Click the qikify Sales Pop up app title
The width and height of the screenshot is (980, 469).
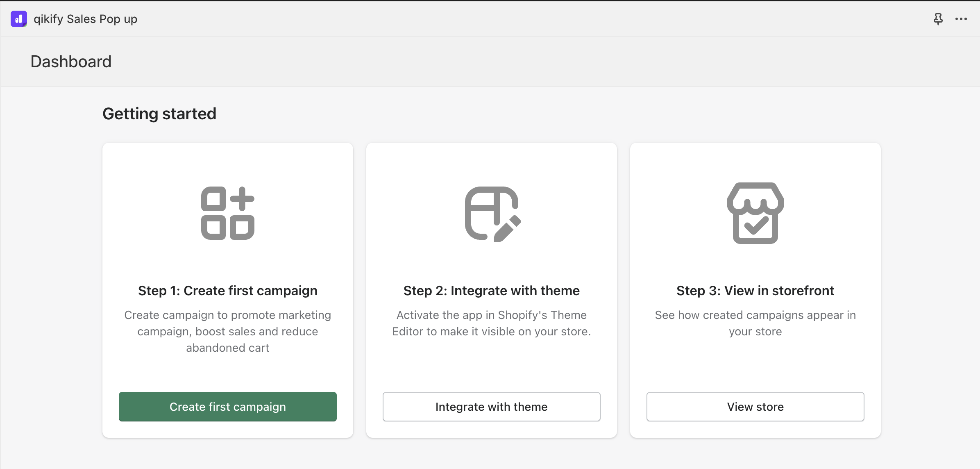pos(85,19)
